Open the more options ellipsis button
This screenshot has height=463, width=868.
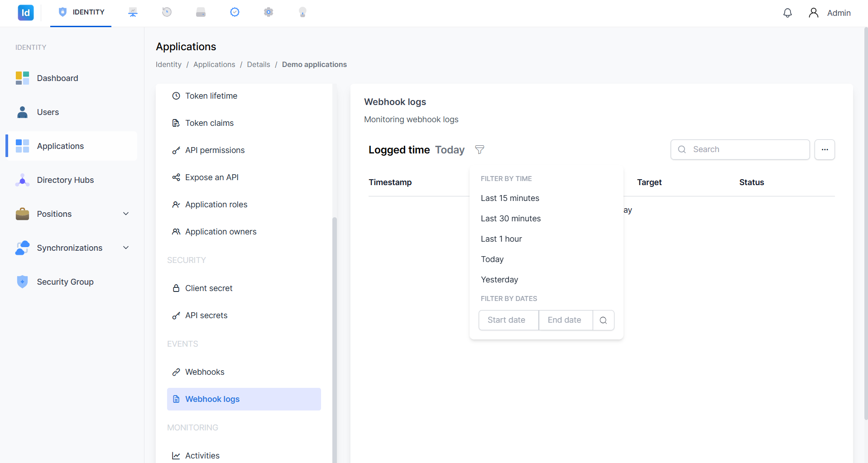[825, 149]
